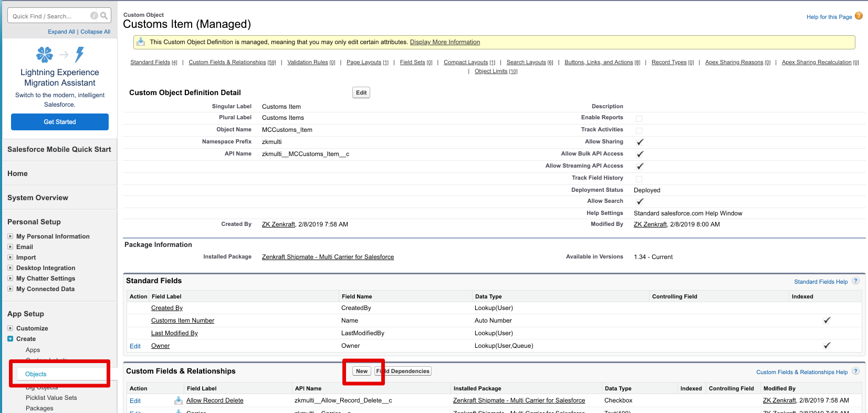Click the search magnifier icon in Quick Find

104,16
